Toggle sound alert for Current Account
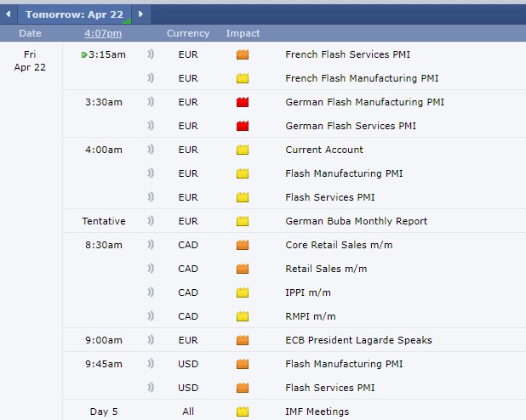 coord(151,150)
